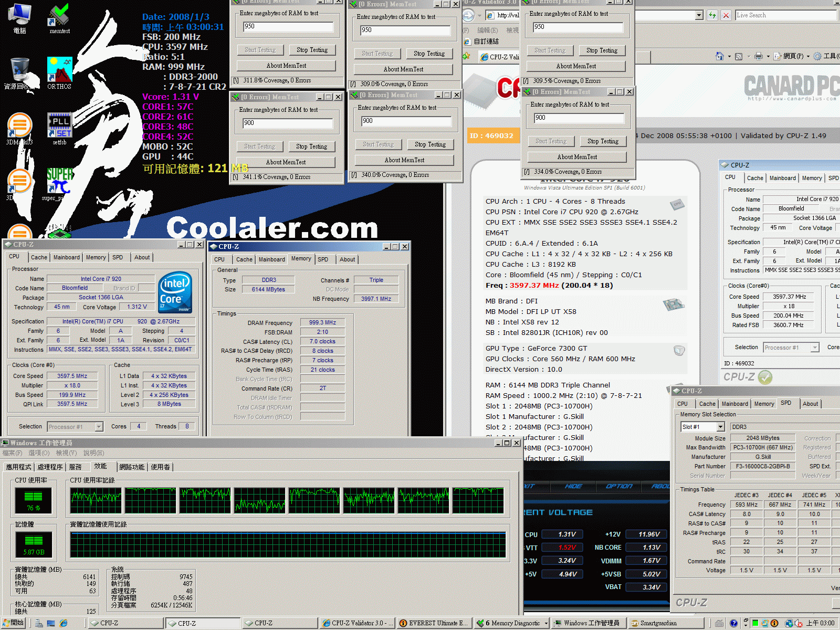Viewport: 840px width, 630px height.
Task: Click the first quick launch icon
Action: pyautogui.click(x=39, y=623)
